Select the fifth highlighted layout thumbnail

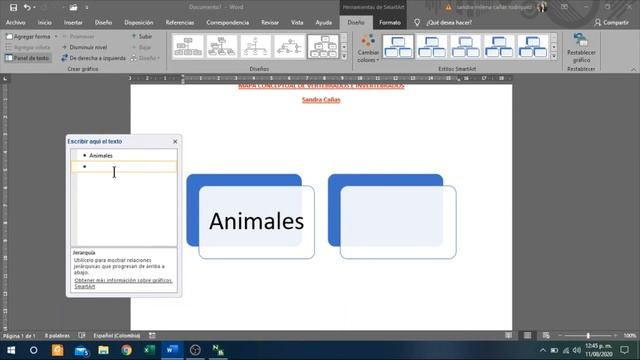click(x=323, y=47)
